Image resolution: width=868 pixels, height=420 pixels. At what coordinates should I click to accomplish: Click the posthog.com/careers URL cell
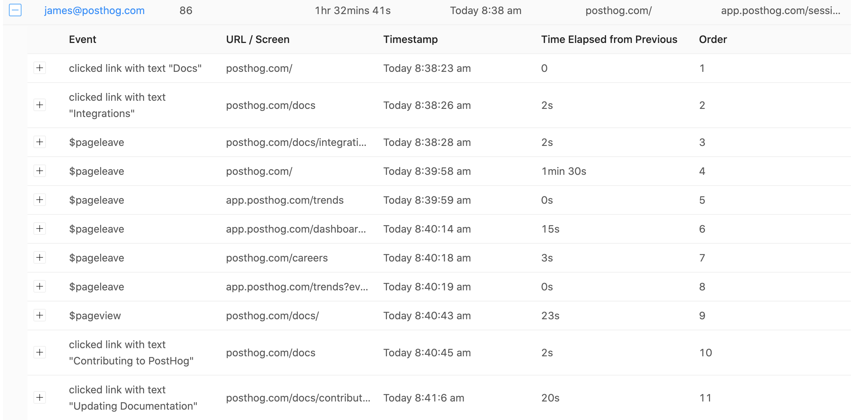point(277,258)
